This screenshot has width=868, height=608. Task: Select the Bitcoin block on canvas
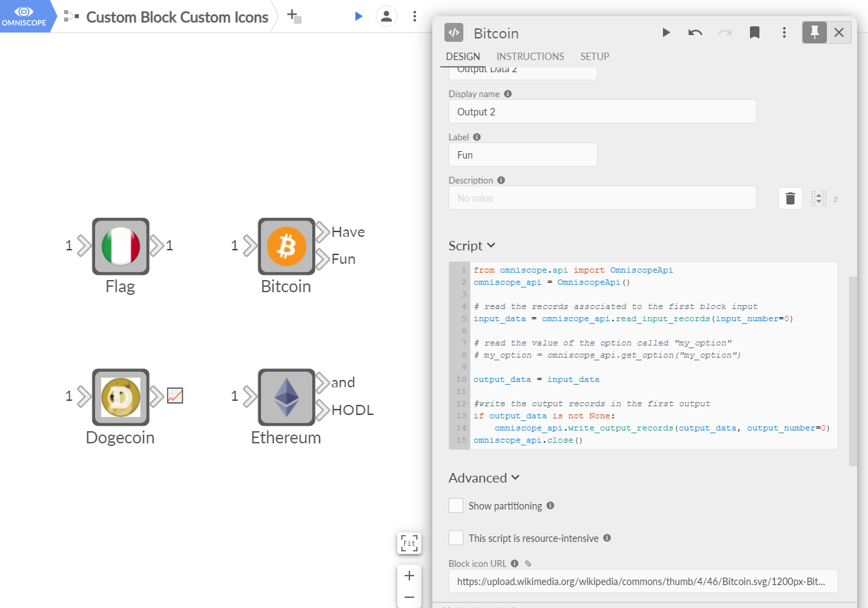pyautogui.click(x=287, y=246)
